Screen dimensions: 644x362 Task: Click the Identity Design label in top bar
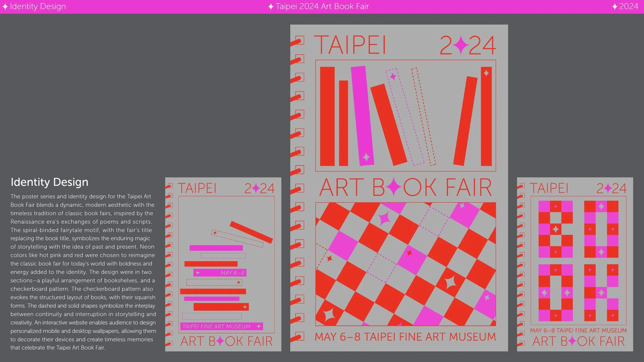pyautogui.click(x=38, y=6)
